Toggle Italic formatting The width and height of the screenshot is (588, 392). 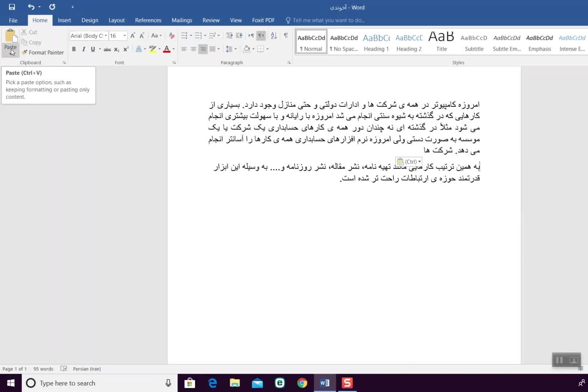click(x=83, y=49)
